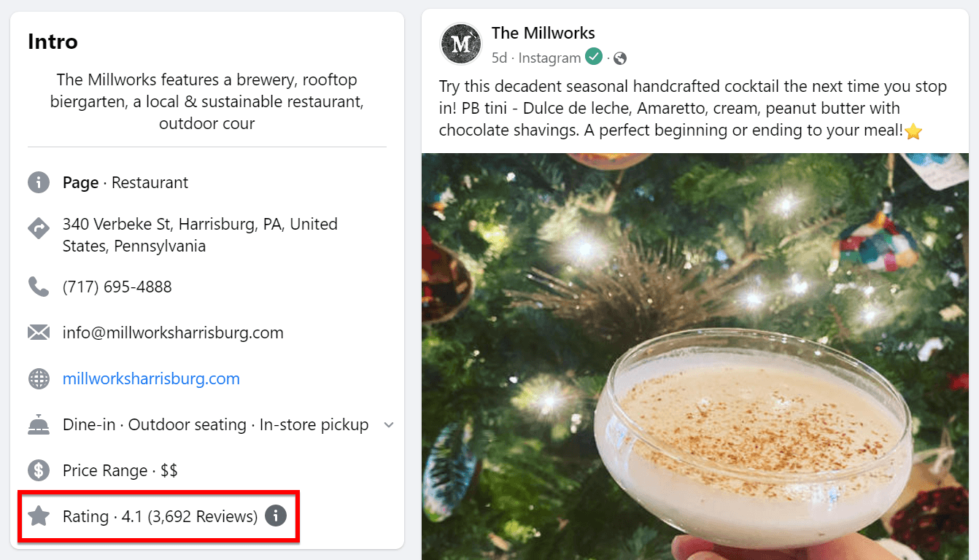Click the directions arrow icon beside the address
The image size is (979, 560).
(39, 227)
